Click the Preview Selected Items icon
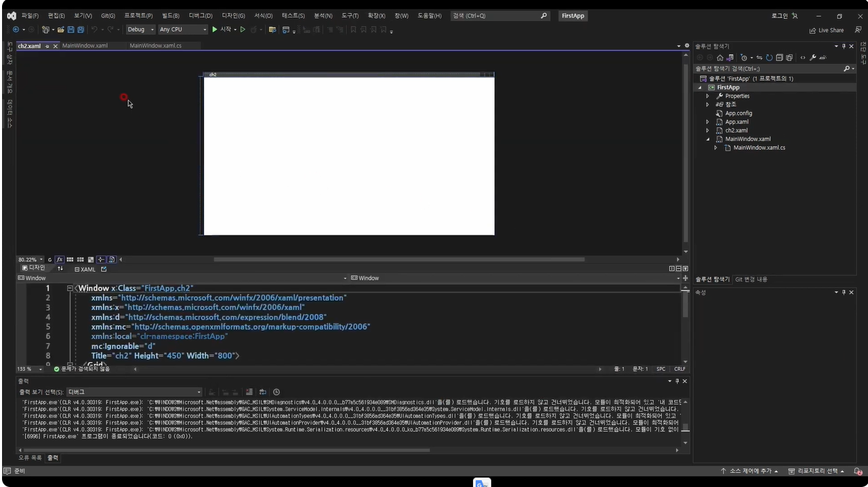Viewport: 868px width, 487px height. click(823, 58)
